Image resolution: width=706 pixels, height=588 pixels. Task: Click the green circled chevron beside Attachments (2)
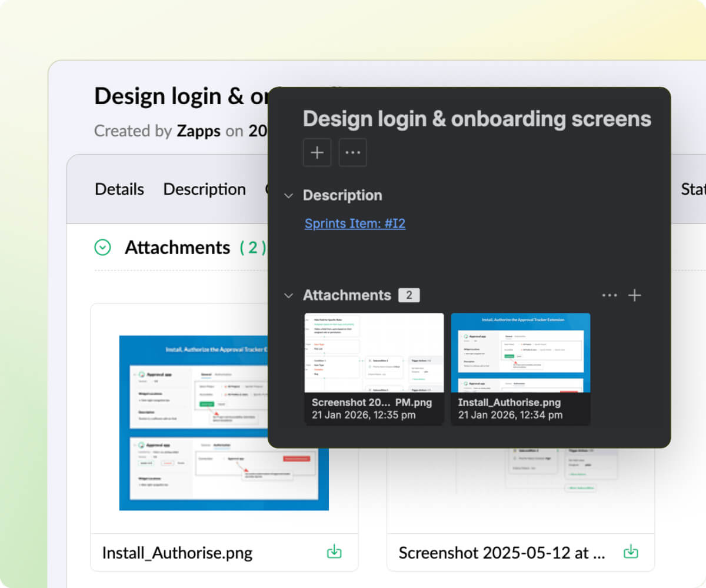pyautogui.click(x=102, y=248)
